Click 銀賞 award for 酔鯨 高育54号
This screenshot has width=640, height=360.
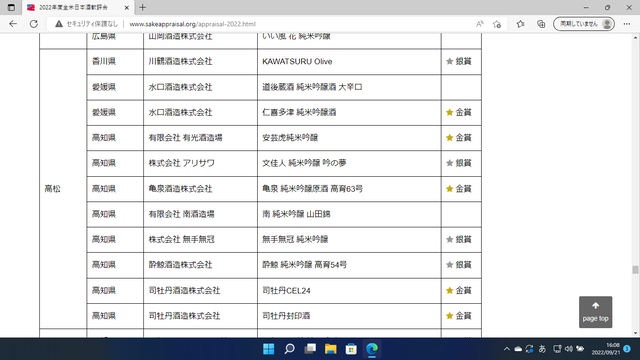459,265
